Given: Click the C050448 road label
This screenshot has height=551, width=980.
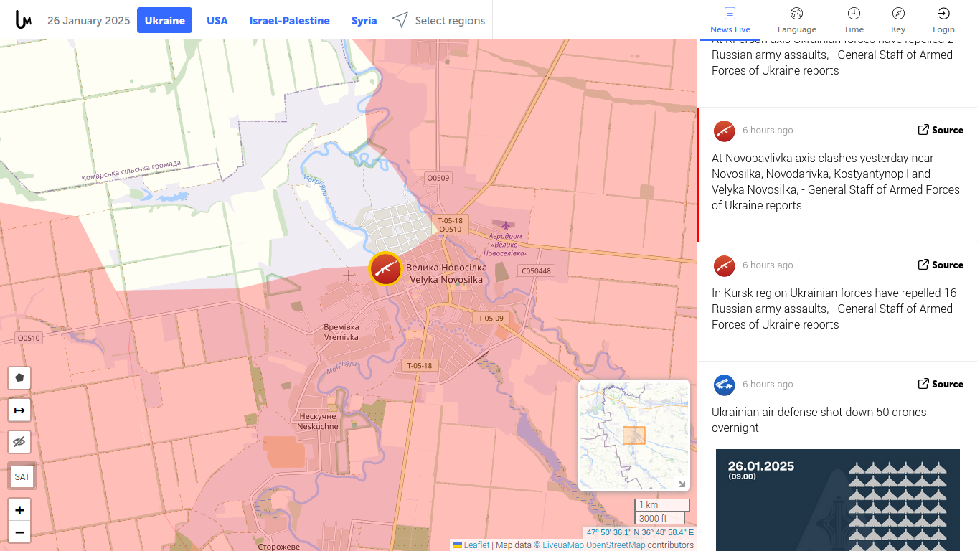Looking at the screenshot, I should (x=536, y=271).
